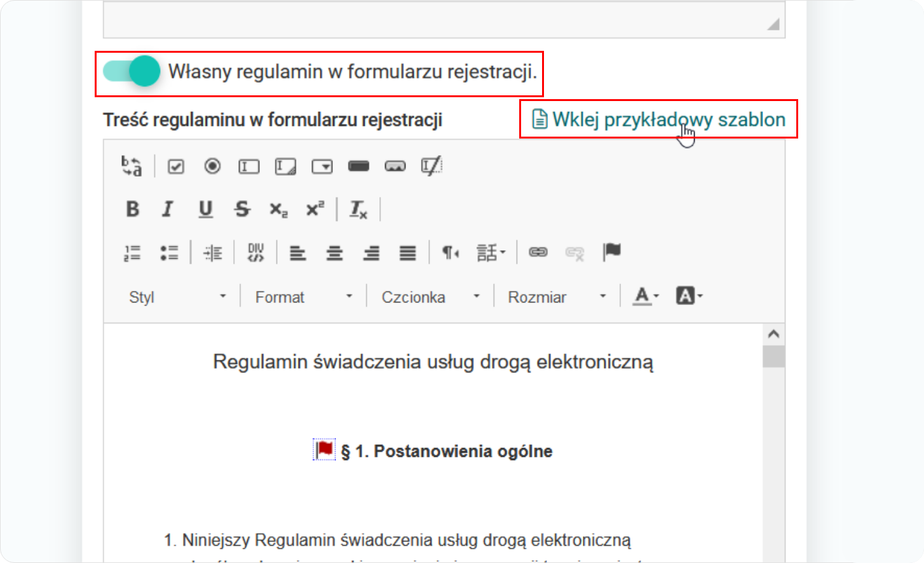Screen dimensions: 924x563
Task: Create a DIV container
Action: point(255,253)
